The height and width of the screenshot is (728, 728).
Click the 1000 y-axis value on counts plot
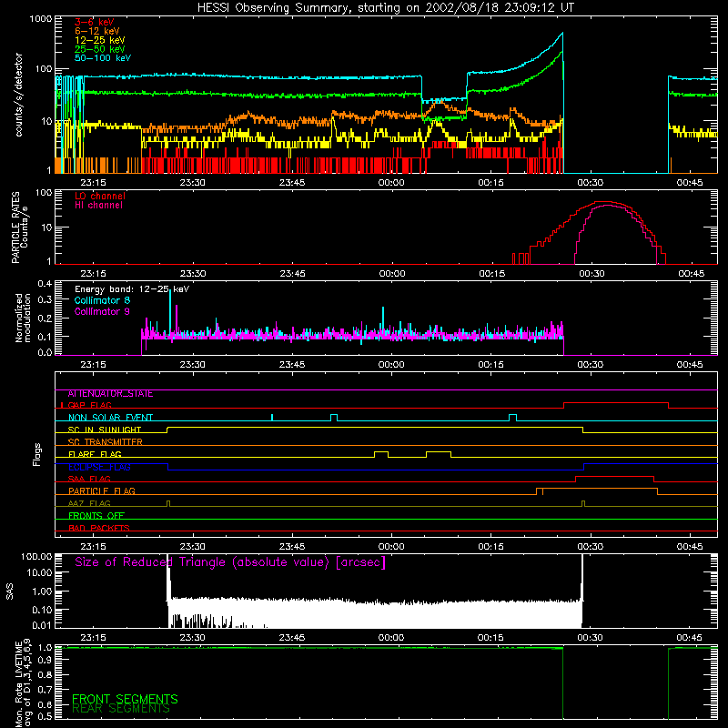pyautogui.click(x=41, y=19)
